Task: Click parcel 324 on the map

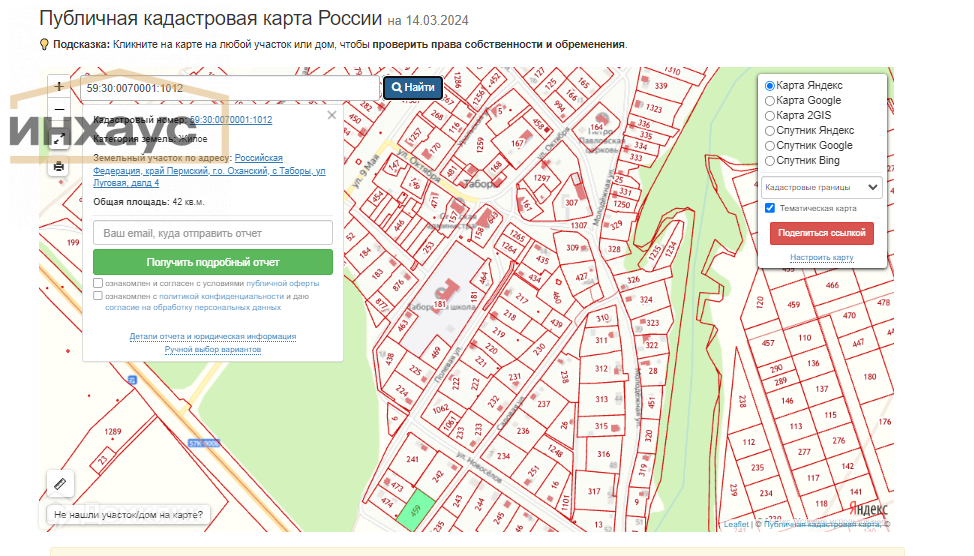Action: [x=646, y=299]
